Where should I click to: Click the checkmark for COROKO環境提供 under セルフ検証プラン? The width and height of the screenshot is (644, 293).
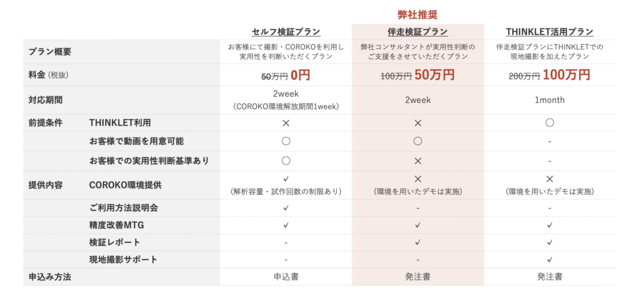(286, 179)
